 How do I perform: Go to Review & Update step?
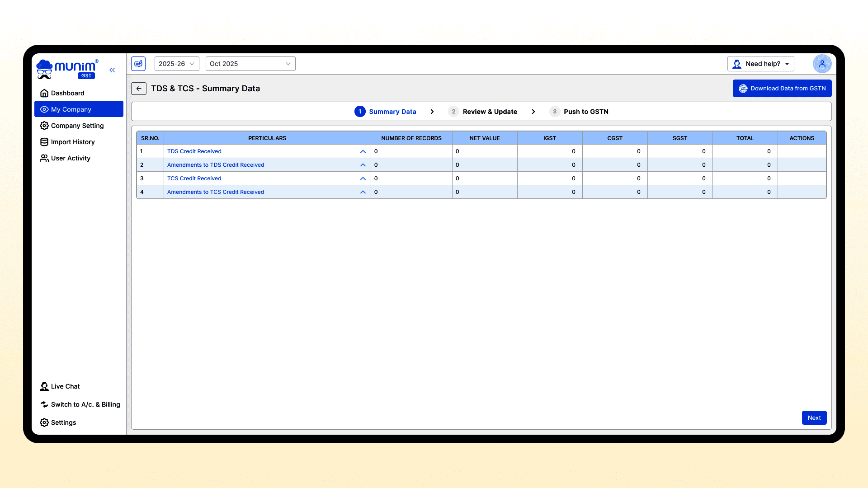click(x=490, y=112)
